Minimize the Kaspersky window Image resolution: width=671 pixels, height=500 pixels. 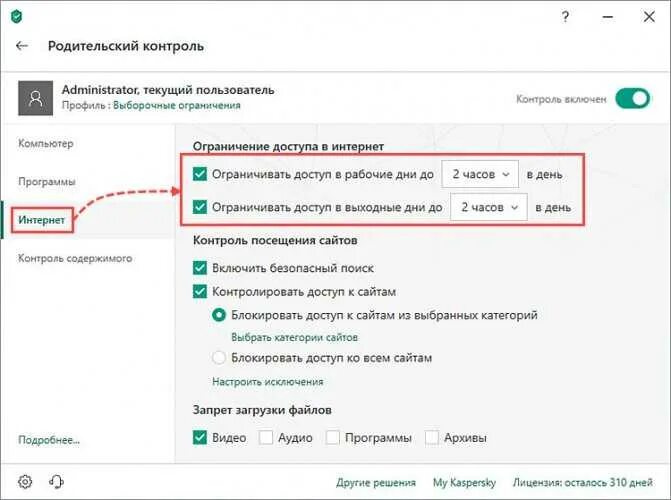[x=608, y=17]
